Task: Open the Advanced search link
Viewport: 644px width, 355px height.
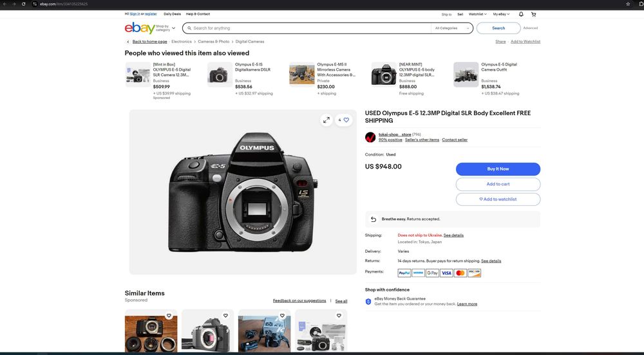Action: click(x=530, y=28)
